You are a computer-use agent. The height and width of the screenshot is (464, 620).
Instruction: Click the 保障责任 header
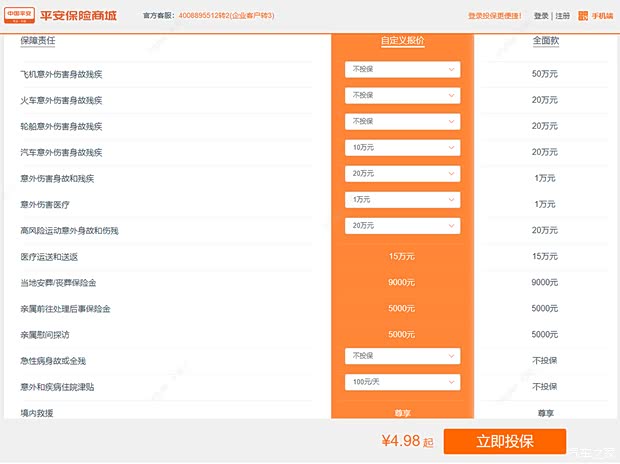(x=38, y=41)
